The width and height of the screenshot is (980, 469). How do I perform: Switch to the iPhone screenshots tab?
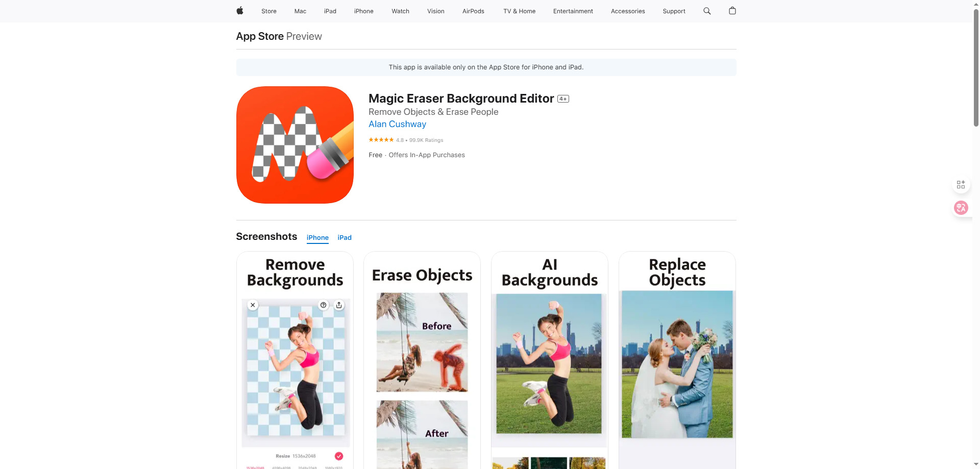[317, 238]
